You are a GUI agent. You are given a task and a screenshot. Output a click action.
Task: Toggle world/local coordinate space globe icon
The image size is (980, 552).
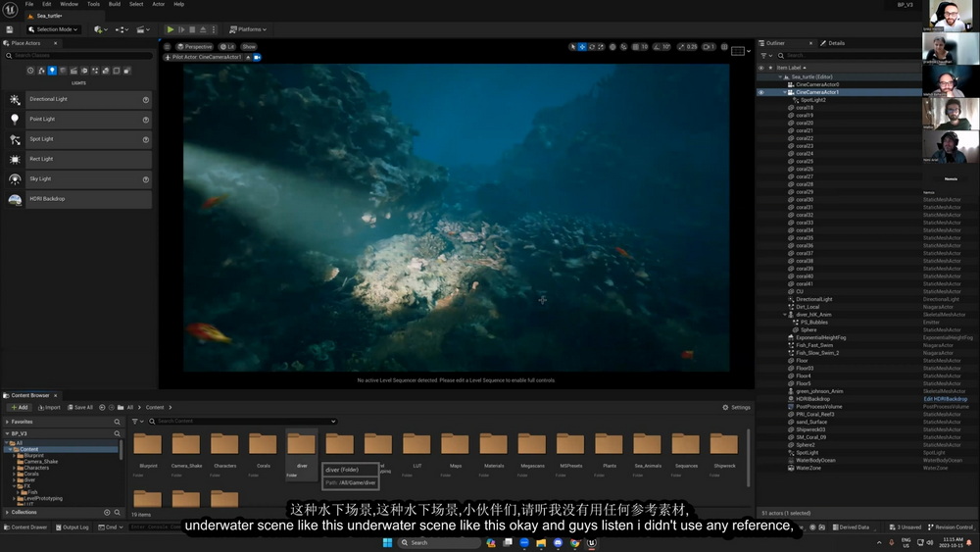pos(612,47)
